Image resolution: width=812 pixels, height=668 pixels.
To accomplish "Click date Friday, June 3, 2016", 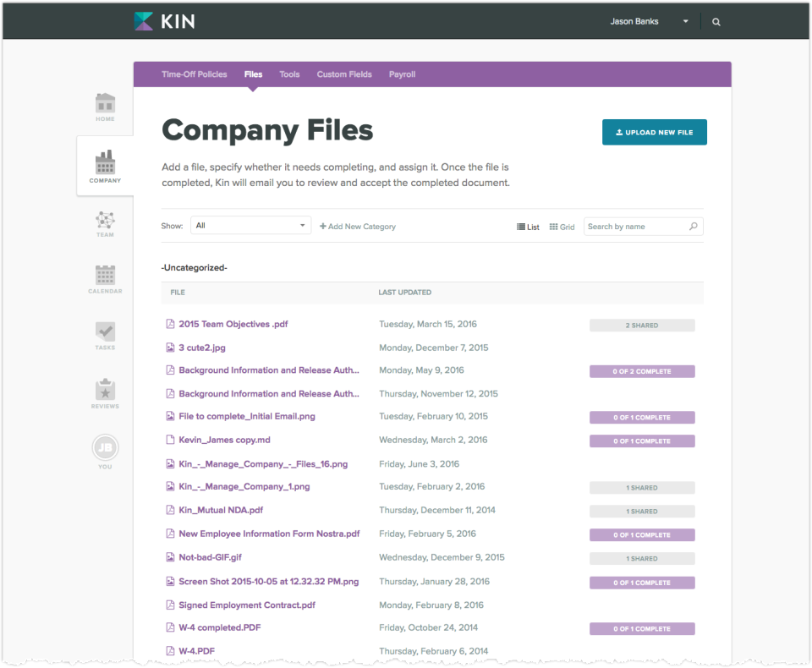I will (419, 464).
